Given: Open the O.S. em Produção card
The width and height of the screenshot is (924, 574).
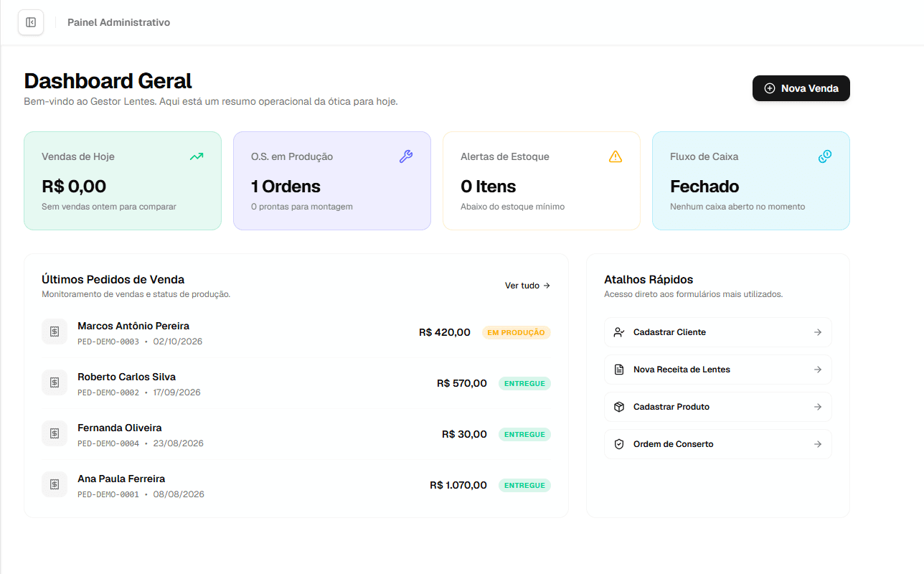Looking at the screenshot, I should point(332,181).
